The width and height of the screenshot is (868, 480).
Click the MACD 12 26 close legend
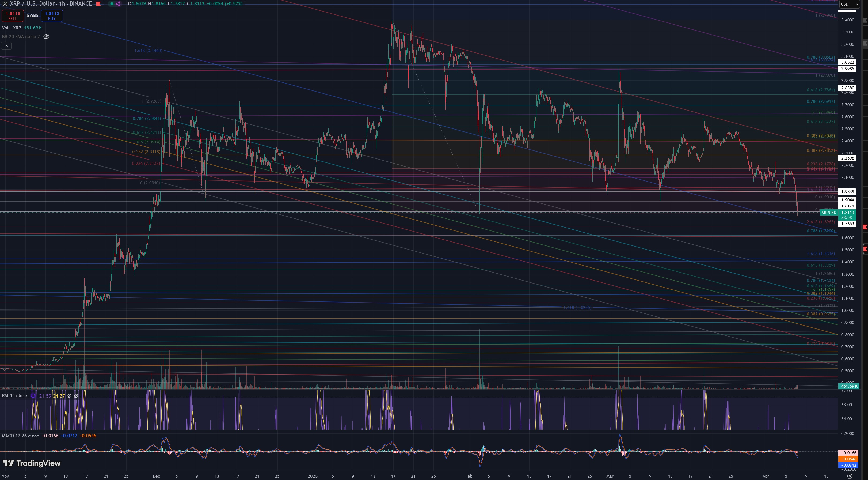coord(20,436)
